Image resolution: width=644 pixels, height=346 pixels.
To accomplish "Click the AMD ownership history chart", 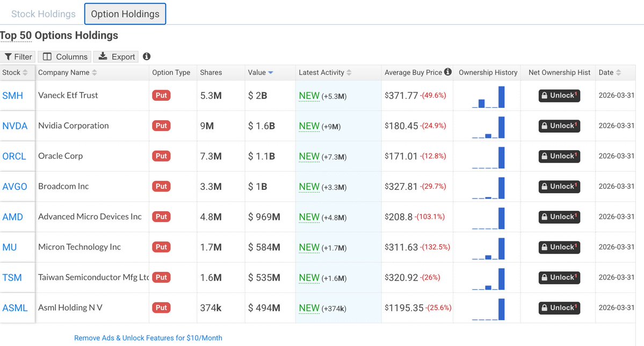I will coord(488,218).
